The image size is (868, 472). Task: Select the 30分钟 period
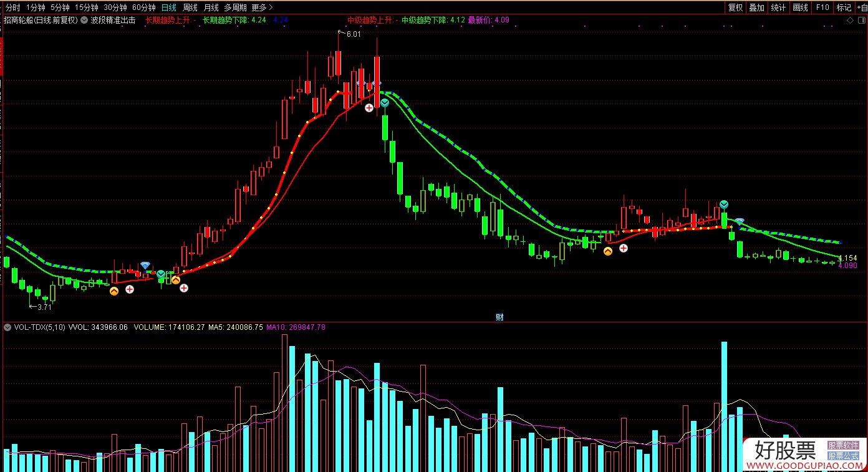click(x=115, y=7)
